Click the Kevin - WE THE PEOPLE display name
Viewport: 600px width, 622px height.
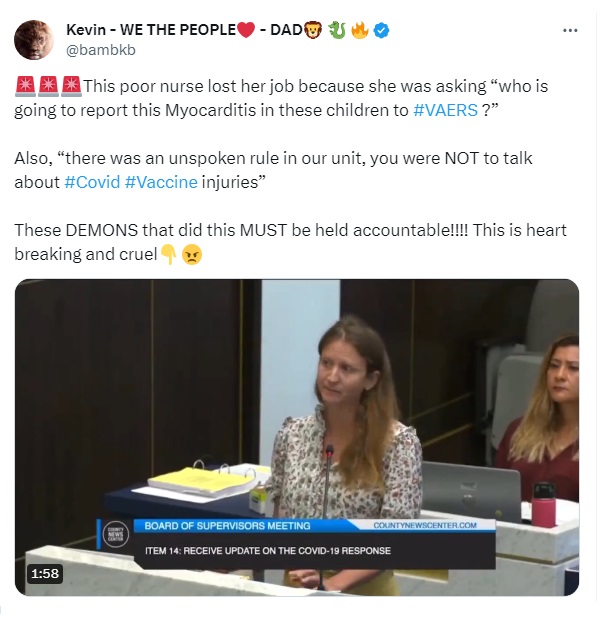click(151, 30)
